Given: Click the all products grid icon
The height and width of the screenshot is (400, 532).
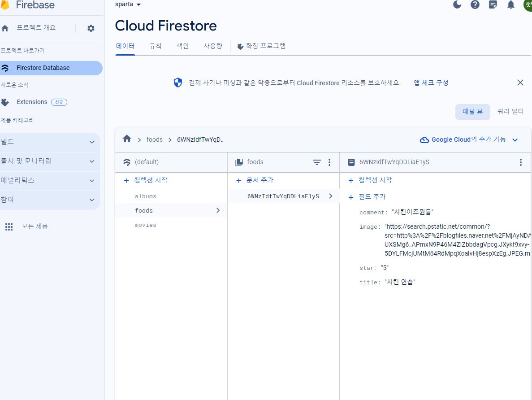Looking at the screenshot, I should [x=9, y=227].
